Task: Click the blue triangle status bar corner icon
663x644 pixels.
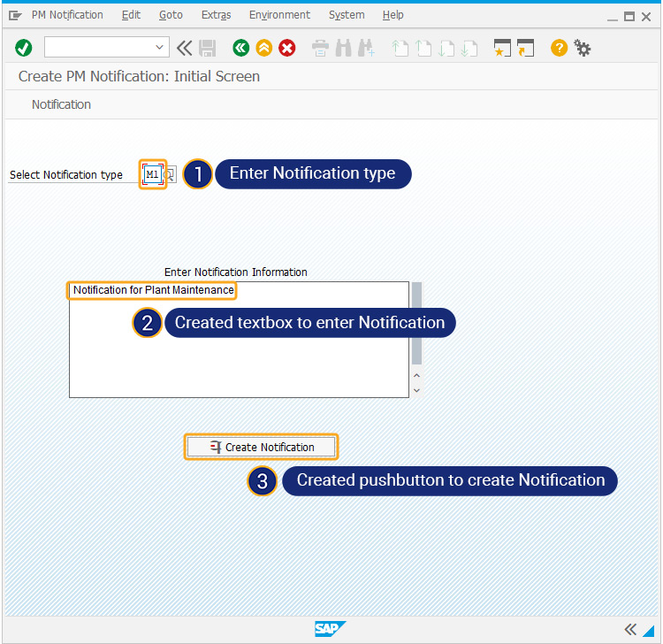Action: [x=648, y=631]
